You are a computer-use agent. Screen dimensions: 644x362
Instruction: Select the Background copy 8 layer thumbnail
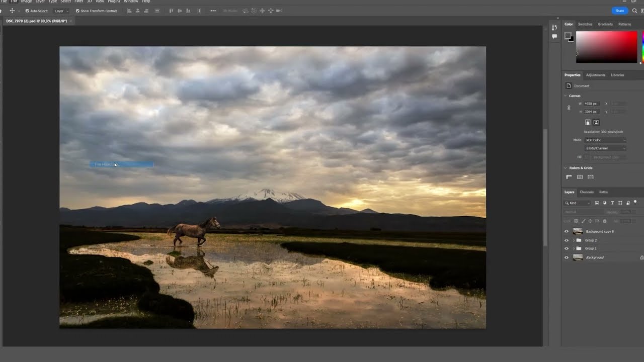(x=578, y=231)
